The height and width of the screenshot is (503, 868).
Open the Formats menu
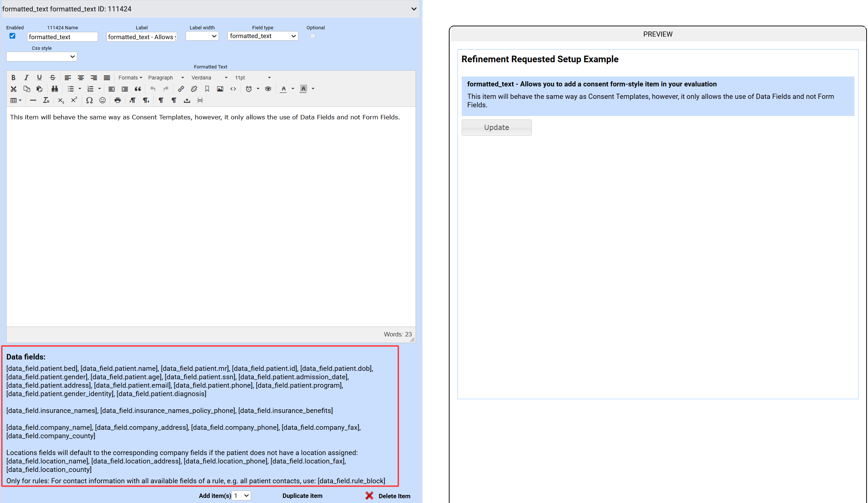pos(130,78)
